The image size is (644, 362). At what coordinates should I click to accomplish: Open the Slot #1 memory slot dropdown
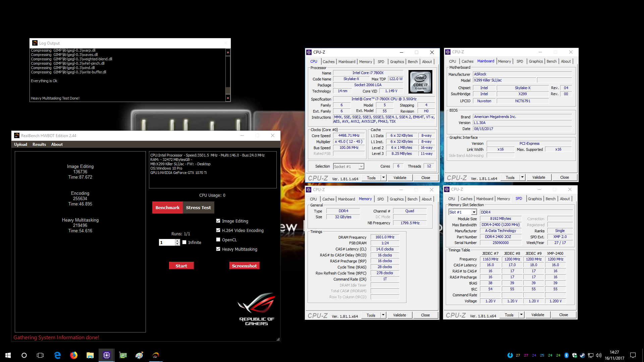point(474,212)
